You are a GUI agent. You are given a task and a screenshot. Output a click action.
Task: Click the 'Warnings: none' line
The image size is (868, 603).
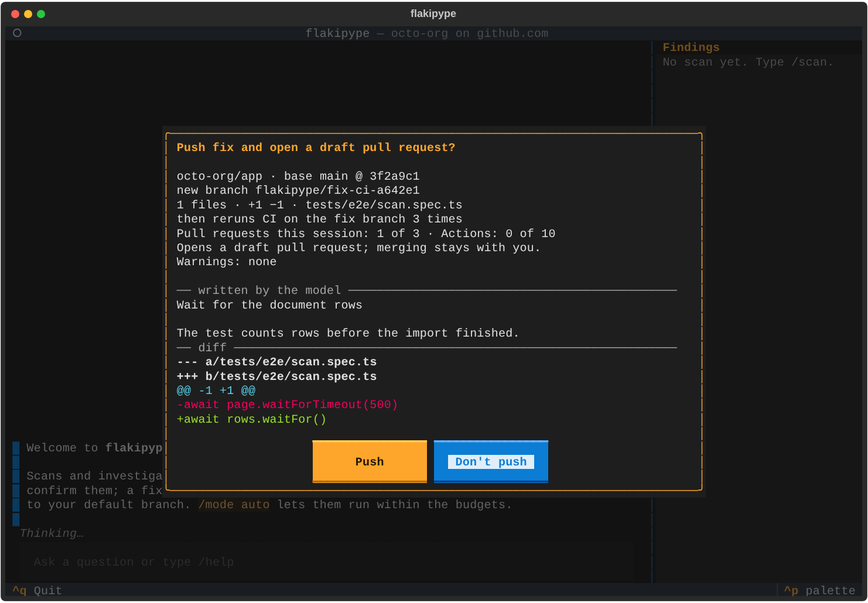[x=227, y=262]
